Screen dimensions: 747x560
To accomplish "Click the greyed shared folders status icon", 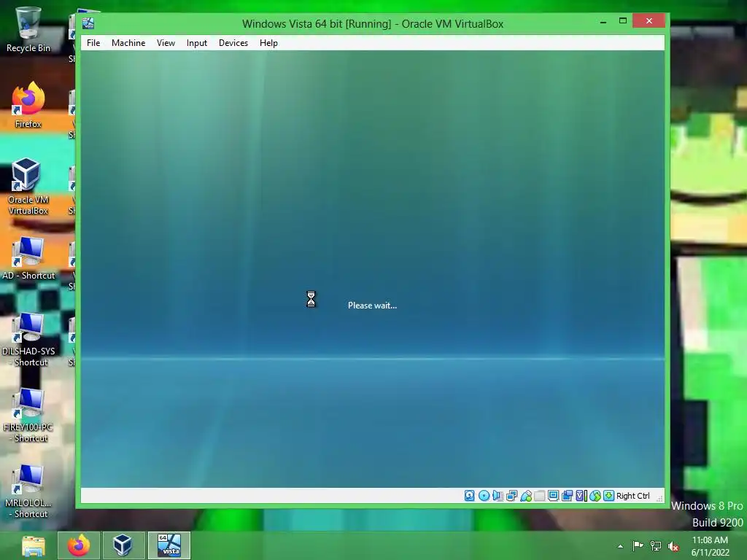I will (x=539, y=496).
